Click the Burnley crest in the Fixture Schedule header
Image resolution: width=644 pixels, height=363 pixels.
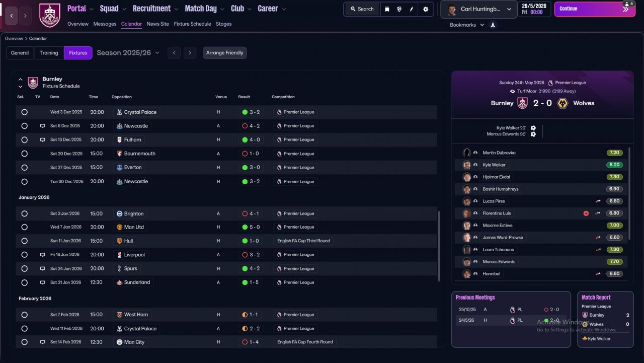coord(33,83)
